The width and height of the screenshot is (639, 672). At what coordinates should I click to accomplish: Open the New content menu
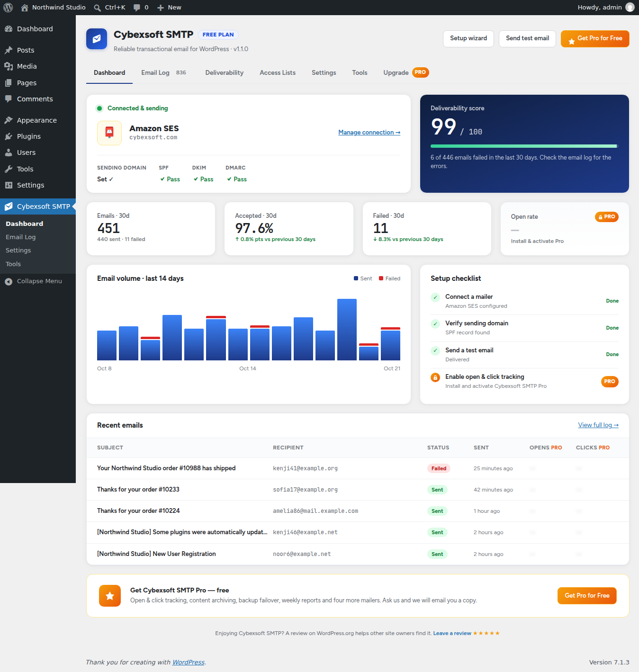tap(169, 8)
